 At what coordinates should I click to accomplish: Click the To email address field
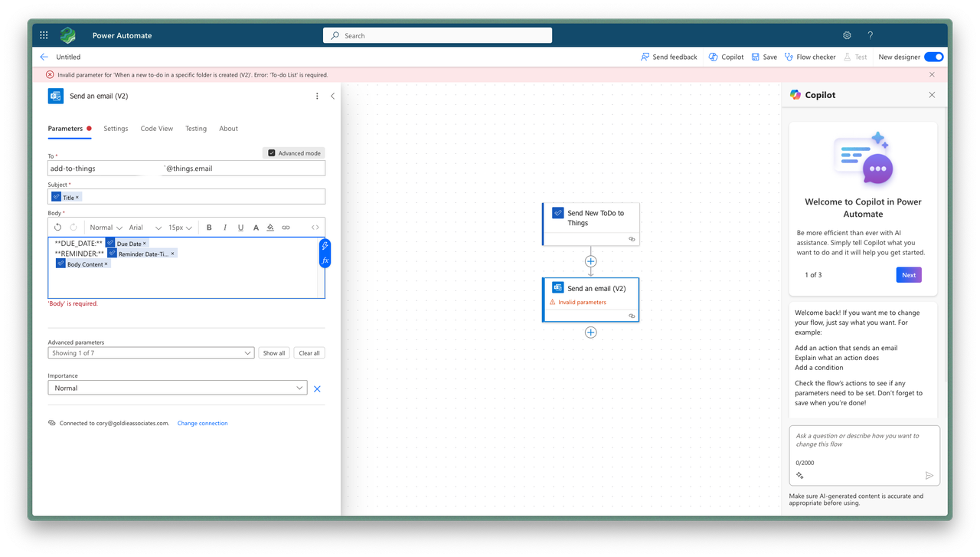click(186, 169)
